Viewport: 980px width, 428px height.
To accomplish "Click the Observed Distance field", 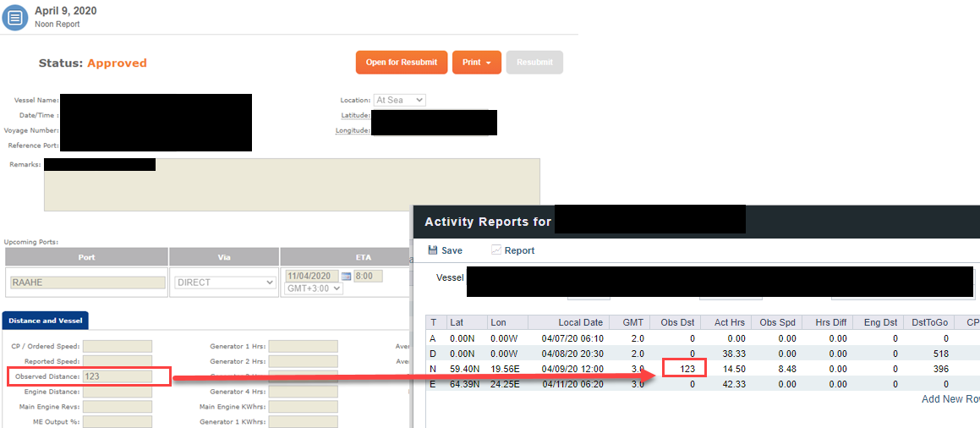I will pyautogui.click(x=117, y=376).
